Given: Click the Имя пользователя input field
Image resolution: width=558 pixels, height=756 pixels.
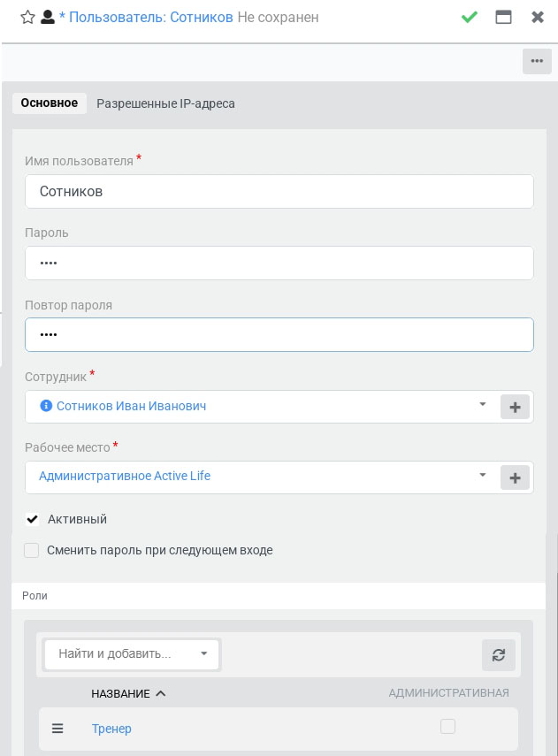Looking at the screenshot, I should pyautogui.click(x=279, y=191).
